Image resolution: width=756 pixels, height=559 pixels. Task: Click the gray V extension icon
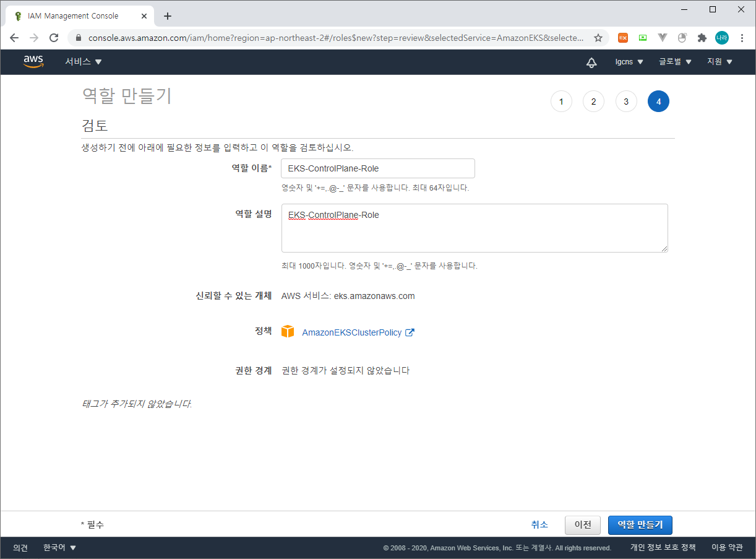click(x=663, y=38)
